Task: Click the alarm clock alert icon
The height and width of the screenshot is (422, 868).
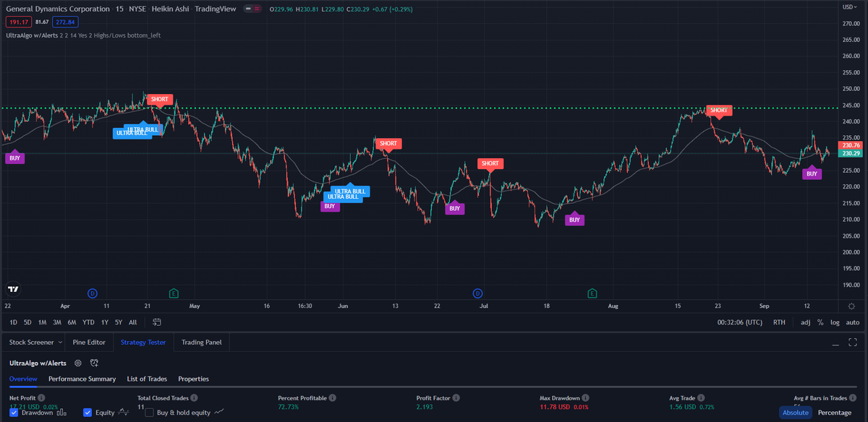Action: [94, 363]
